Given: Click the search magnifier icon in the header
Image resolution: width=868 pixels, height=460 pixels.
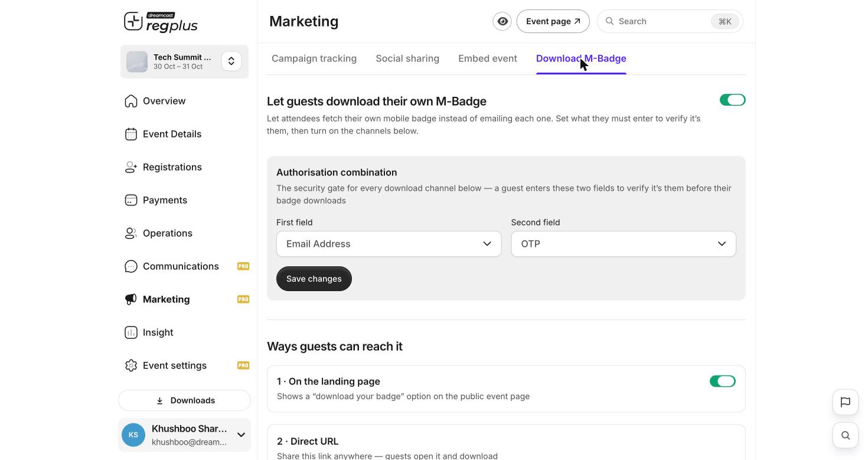Looking at the screenshot, I should pyautogui.click(x=610, y=21).
